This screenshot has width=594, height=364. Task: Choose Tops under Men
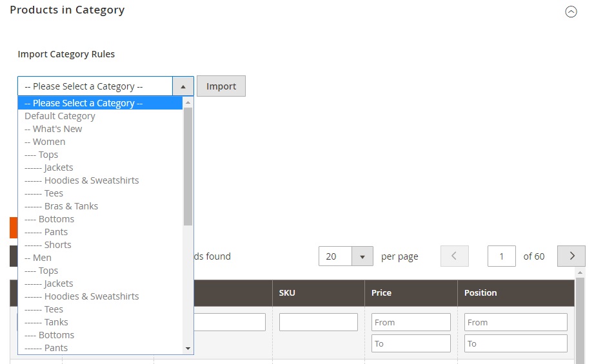(100, 271)
